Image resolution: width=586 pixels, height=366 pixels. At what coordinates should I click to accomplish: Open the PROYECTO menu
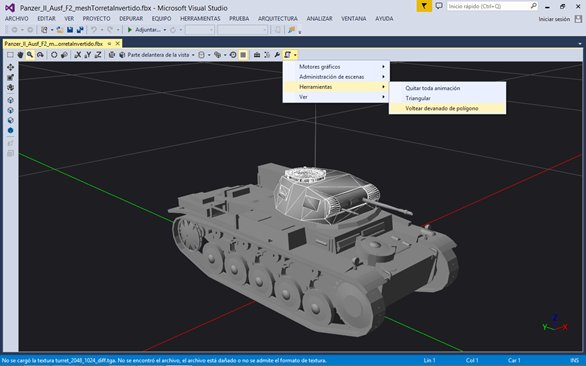(96, 18)
